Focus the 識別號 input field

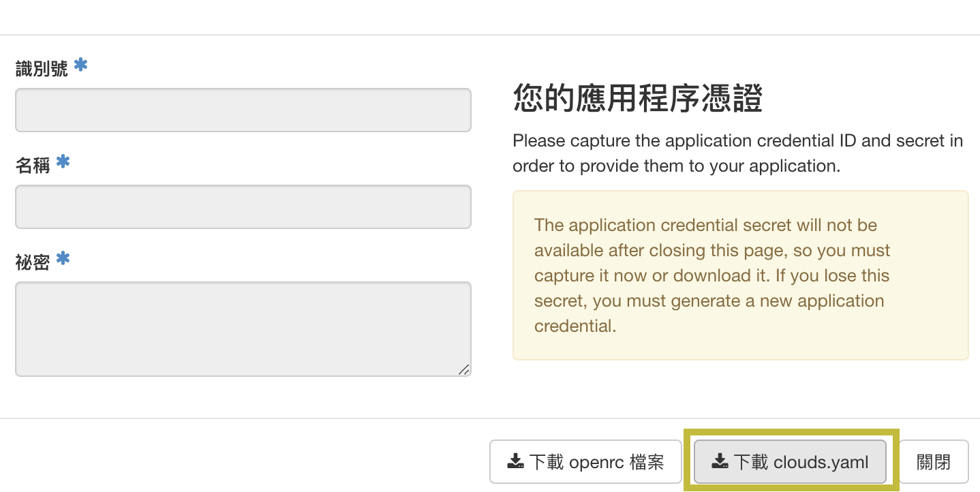243,110
